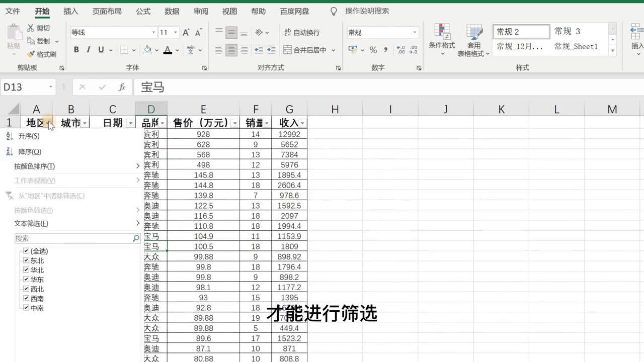Viewport: 644px width, 362px height.
Task: Open the 日期 column filter dropdown
Action: (x=131, y=123)
